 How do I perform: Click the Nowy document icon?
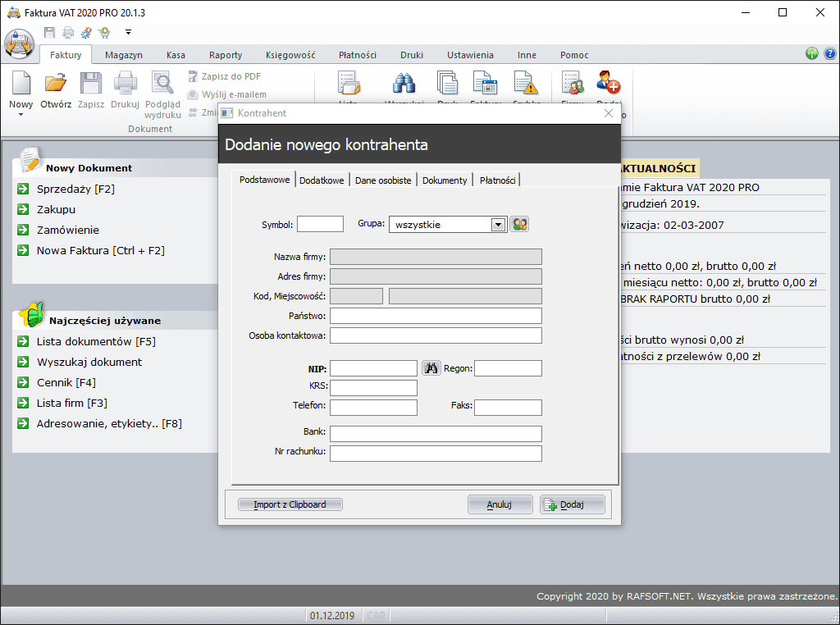21,84
